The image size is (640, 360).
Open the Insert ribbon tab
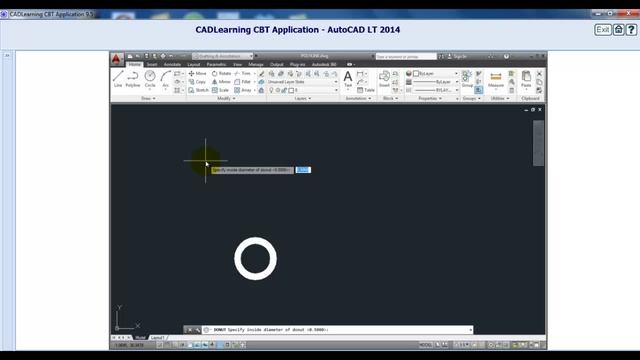coord(152,64)
